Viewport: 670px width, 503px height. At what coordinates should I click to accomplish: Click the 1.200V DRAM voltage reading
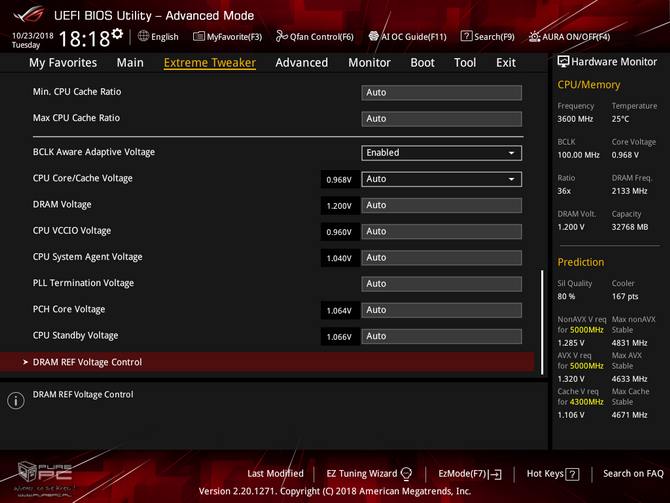pos(339,206)
